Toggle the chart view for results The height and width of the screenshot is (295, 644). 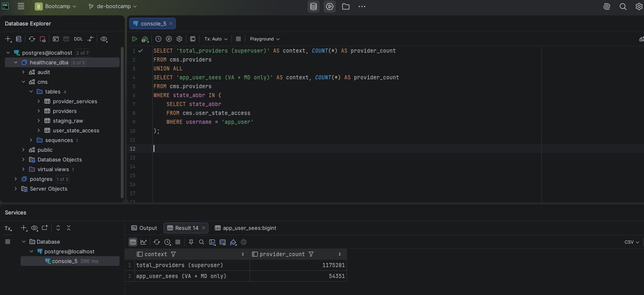[143, 242]
